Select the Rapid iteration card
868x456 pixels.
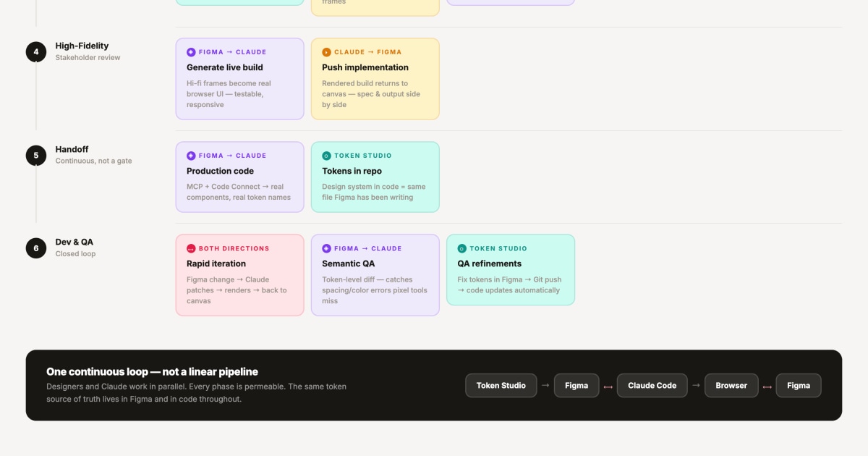[239, 275]
